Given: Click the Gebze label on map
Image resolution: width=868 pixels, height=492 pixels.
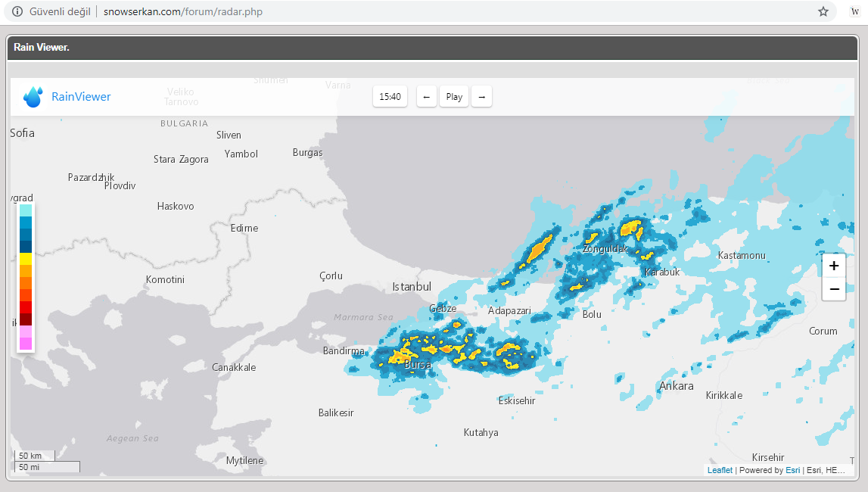Looking at the screenshot, I should 443,309.
